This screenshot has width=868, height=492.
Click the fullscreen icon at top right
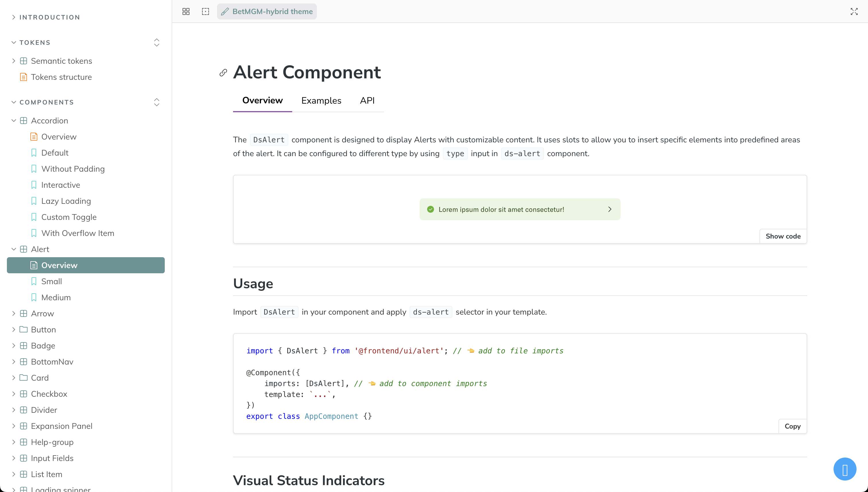click(854, 11)
